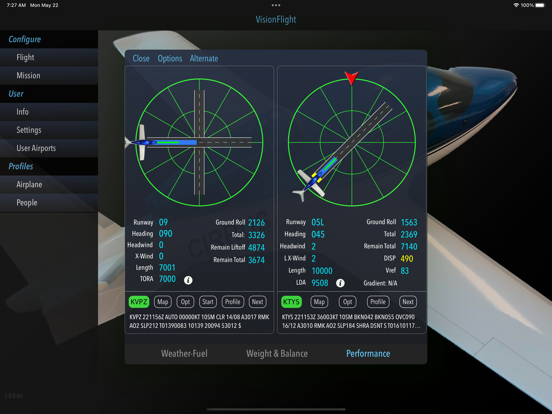Tap the Gradient: N/A label
The width and height of the screenshot is (552, 414).
[x=380, y=283]
